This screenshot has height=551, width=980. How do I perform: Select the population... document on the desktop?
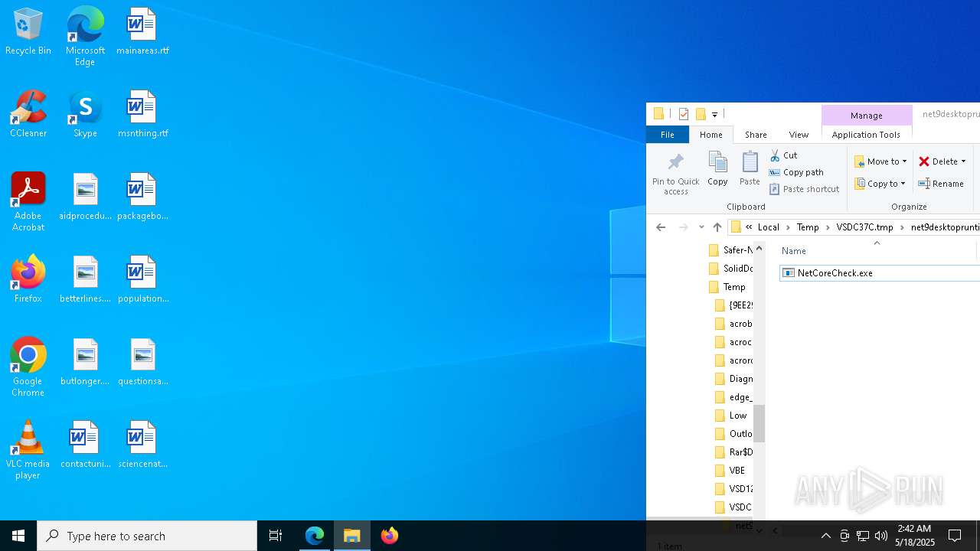(x=142, y=280)
